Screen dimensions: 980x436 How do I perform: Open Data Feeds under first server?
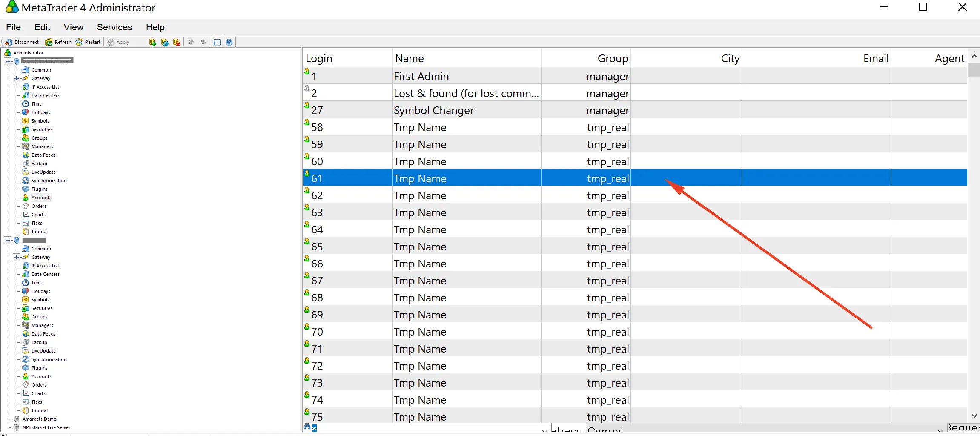coord(43,155)
